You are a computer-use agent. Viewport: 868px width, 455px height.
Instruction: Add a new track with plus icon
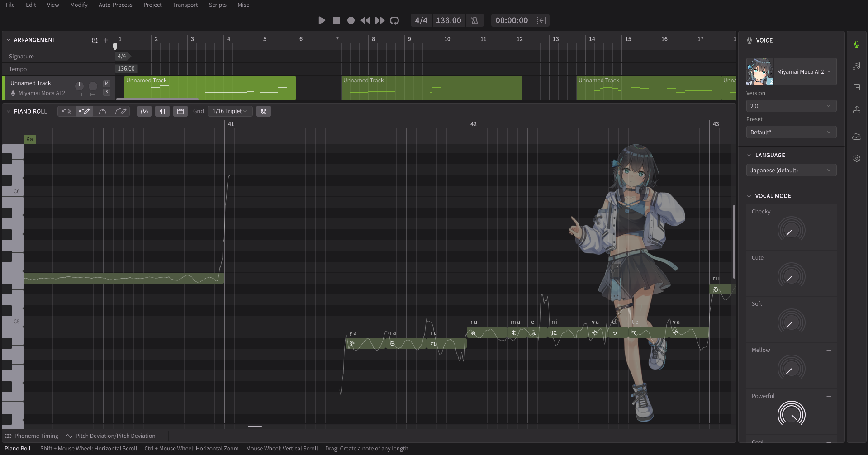pos(106,40)
